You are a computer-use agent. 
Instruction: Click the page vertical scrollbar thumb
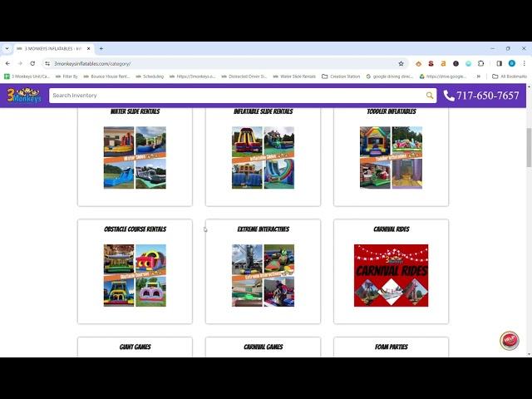pos(529,147)
